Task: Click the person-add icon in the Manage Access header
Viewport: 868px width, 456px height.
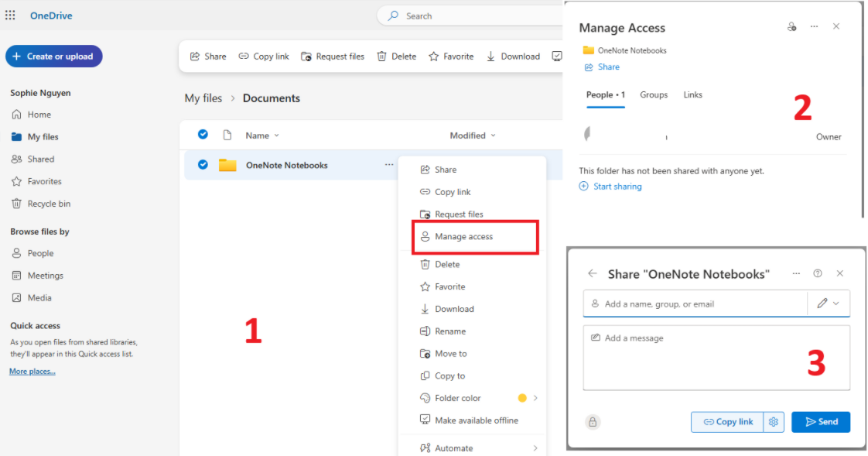Action: click(791, 26)
